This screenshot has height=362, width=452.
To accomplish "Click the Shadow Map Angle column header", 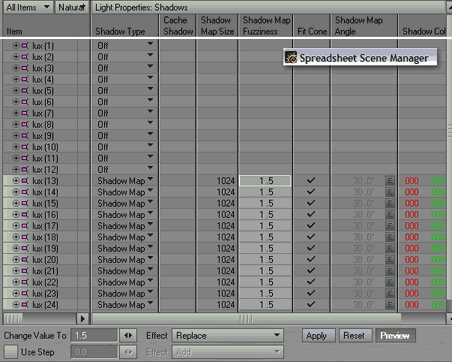I will point(364,26).
